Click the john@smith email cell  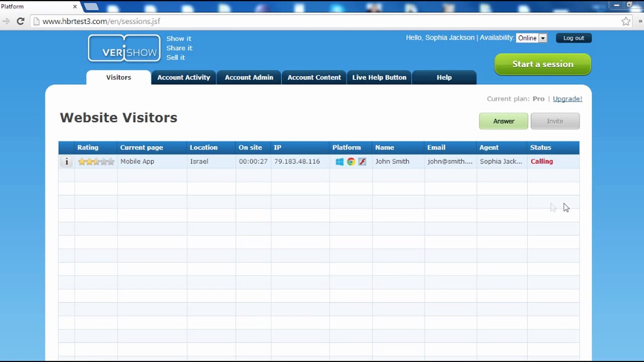pyautogui.click(x=451, y=161)
